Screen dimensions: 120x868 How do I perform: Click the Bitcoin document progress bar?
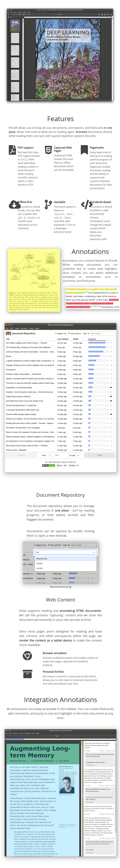pyautogui.click(x=97, y=356)
